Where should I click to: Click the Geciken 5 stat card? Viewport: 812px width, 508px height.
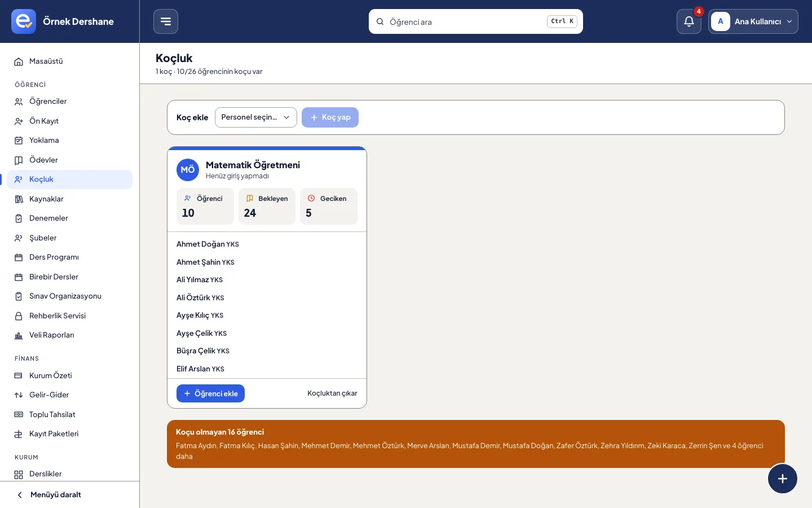329,206
